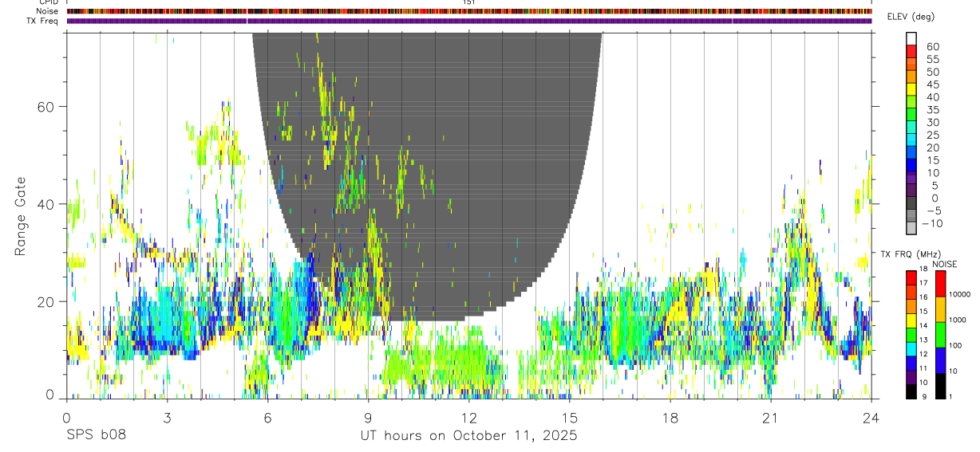Select the 'Range Gate' y-axis label
Viewport: 980px width, 452px height.
[22, 217]
